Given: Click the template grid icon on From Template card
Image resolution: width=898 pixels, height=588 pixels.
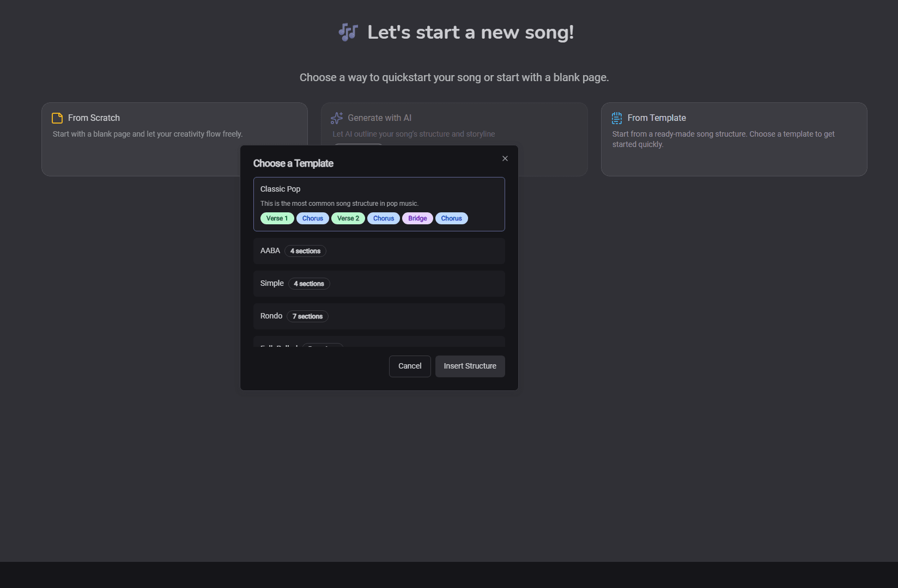Looking at the screenshot, I should [616, 118].
